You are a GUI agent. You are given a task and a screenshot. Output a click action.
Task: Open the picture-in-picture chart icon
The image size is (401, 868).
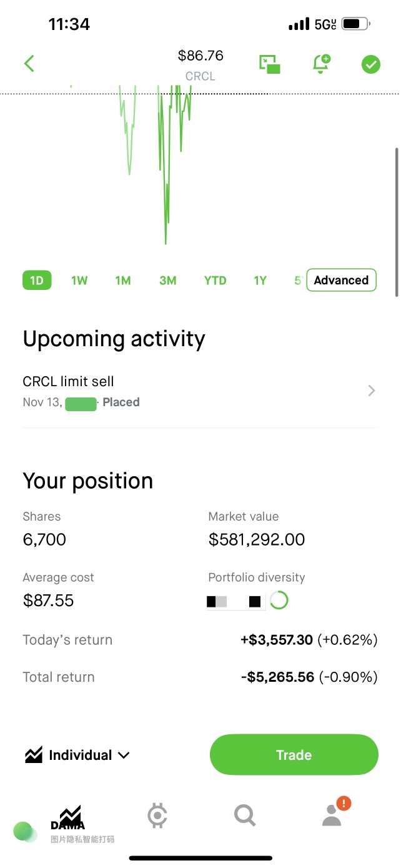[270, 64]
